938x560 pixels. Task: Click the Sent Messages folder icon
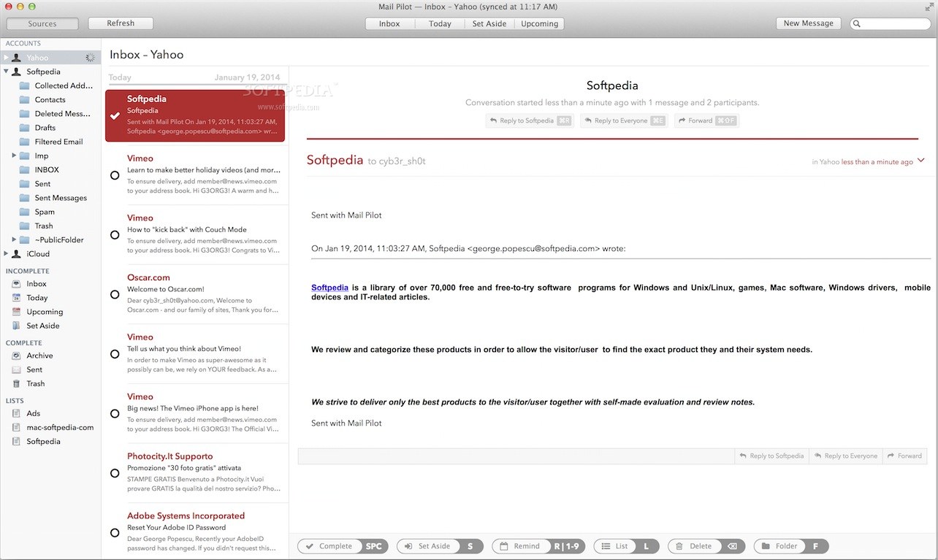(25, 198)
